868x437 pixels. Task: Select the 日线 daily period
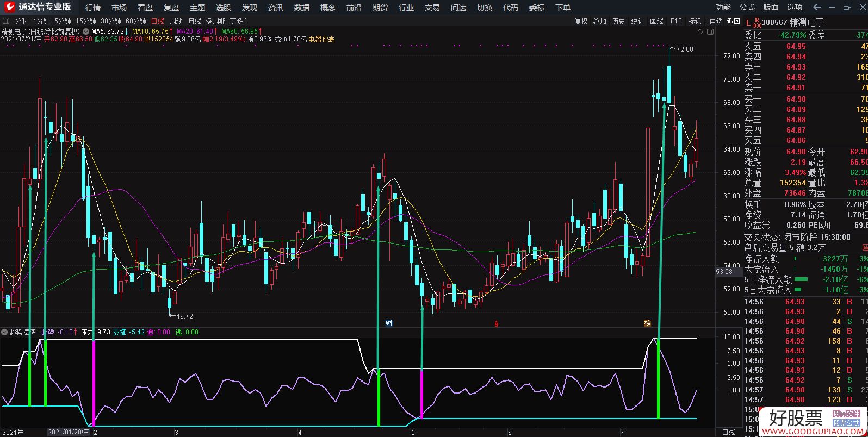click(x=158, y=21)
